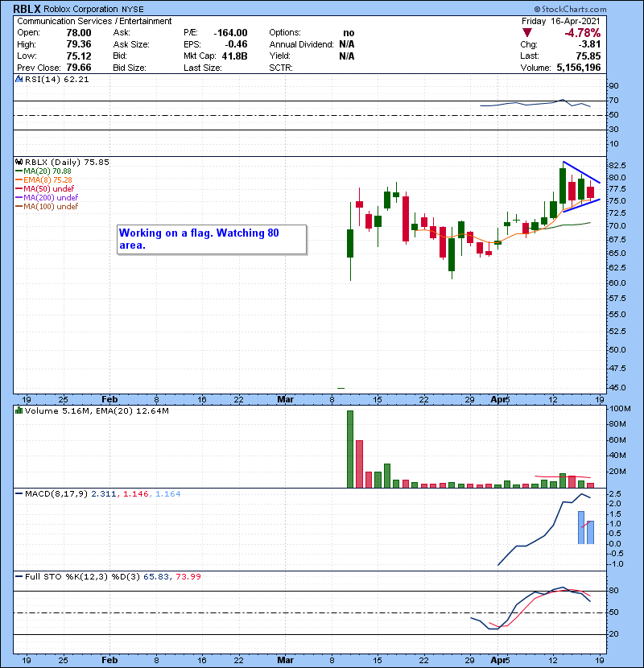Click the Communication Services / Entertainment sector text

(94, 21)
